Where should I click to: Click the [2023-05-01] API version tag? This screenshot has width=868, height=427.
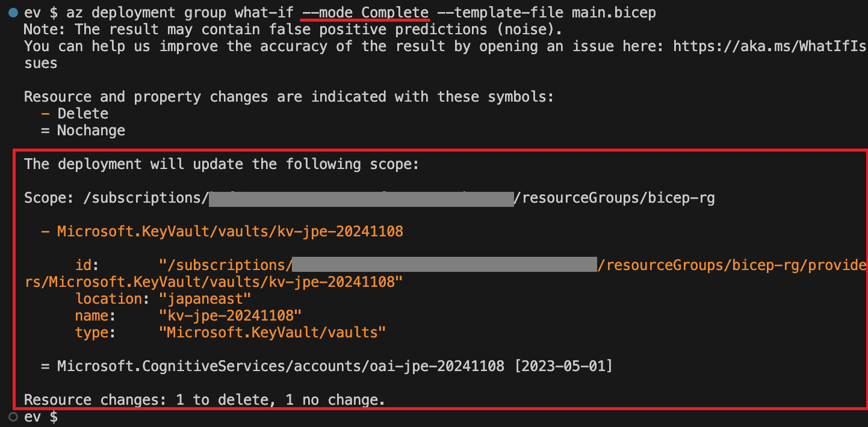(x=563, y=366)
